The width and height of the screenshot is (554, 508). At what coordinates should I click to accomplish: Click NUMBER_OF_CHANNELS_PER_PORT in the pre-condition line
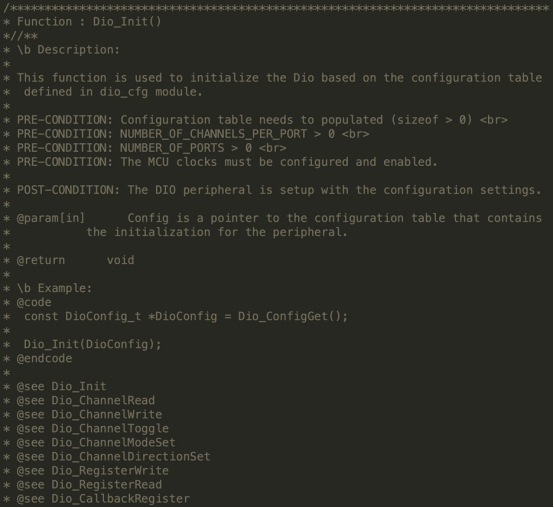tap(213, 134)
